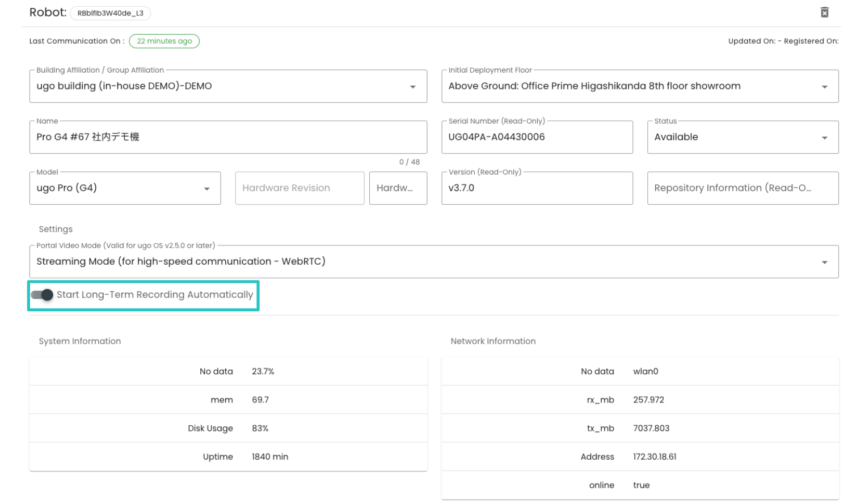Image resolution: width=848 pixels, height=504 pixels.
Task: Click the Settings section label
Action: pos(56,229)
